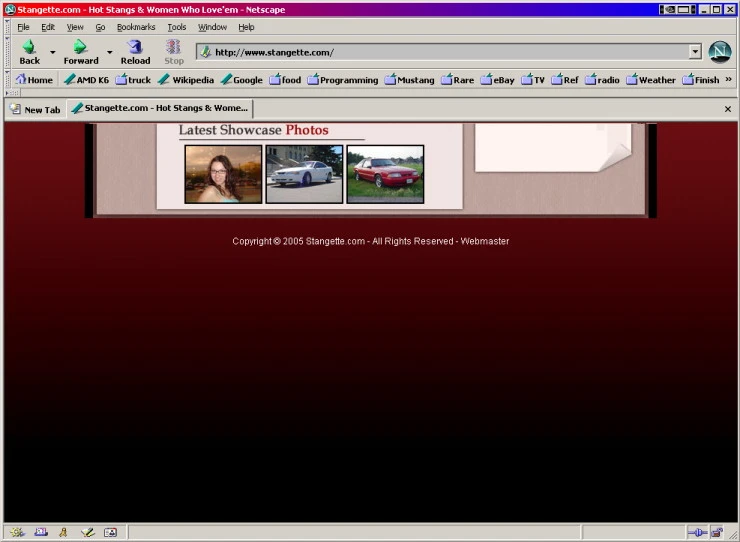Open the red Mustang showcase photo
The height and width of the screenshot is (542, 740).
point(386,174)
